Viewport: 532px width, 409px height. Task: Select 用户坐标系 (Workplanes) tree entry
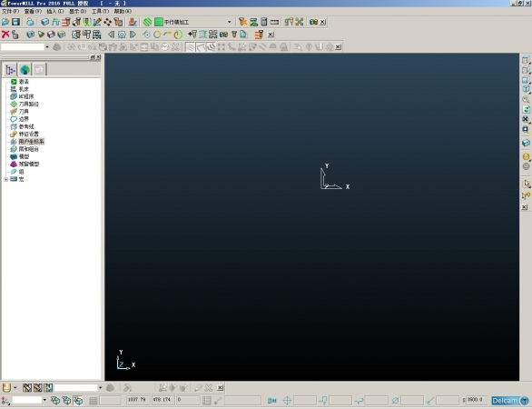point(31,141)
